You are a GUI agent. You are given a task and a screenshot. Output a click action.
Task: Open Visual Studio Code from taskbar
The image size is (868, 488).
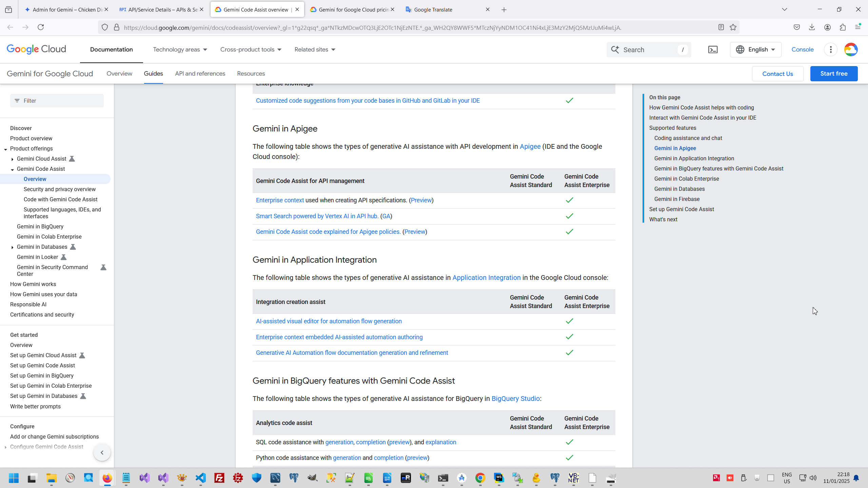[200, 478]
